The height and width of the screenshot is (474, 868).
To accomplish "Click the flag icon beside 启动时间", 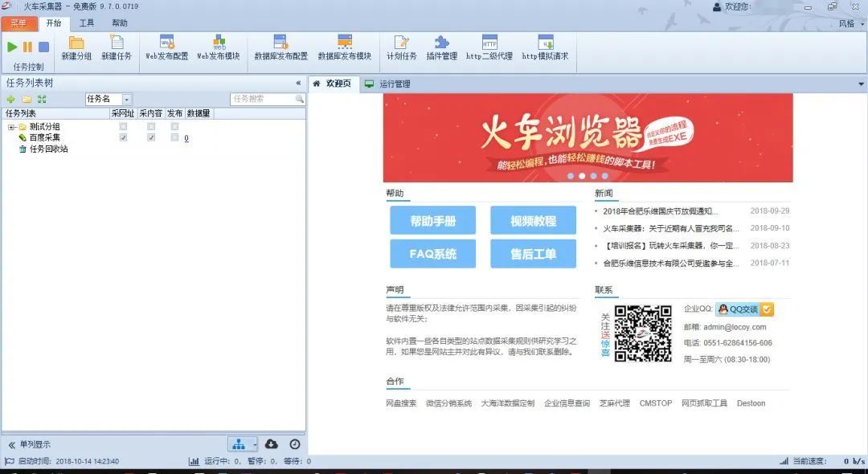I will [10, 461].
